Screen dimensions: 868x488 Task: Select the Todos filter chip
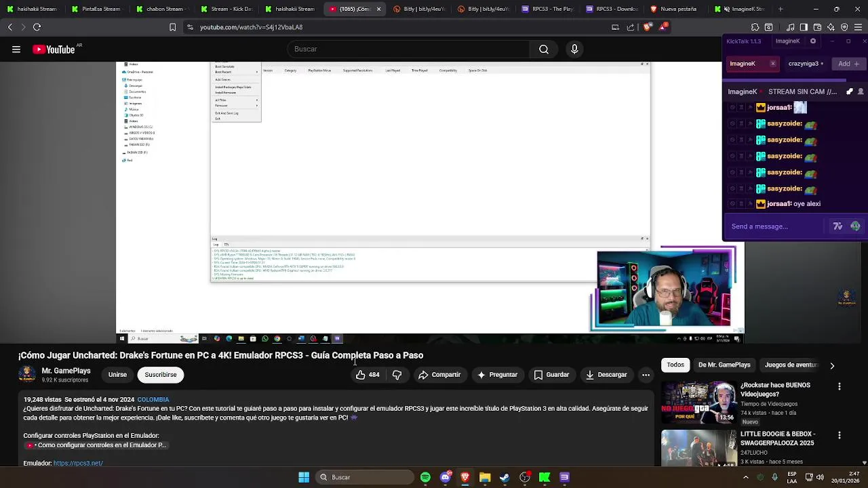675,365
